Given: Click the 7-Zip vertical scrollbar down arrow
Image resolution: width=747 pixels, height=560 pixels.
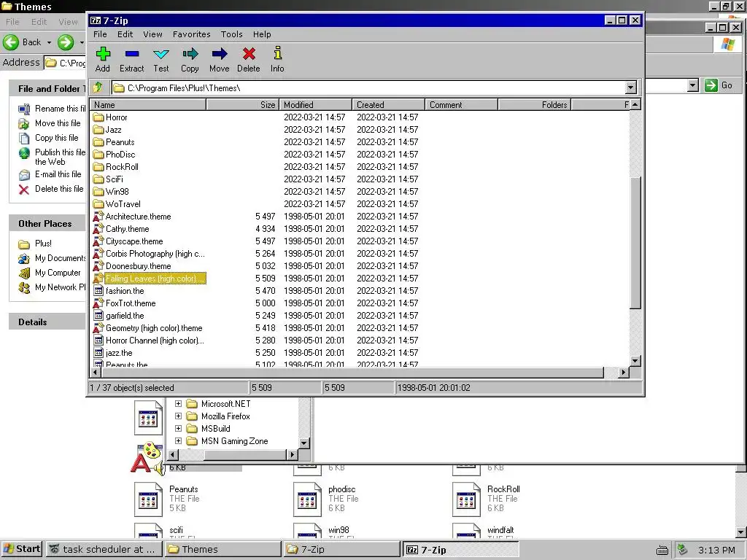Looking at the screenshot, I should coord(635,360).
